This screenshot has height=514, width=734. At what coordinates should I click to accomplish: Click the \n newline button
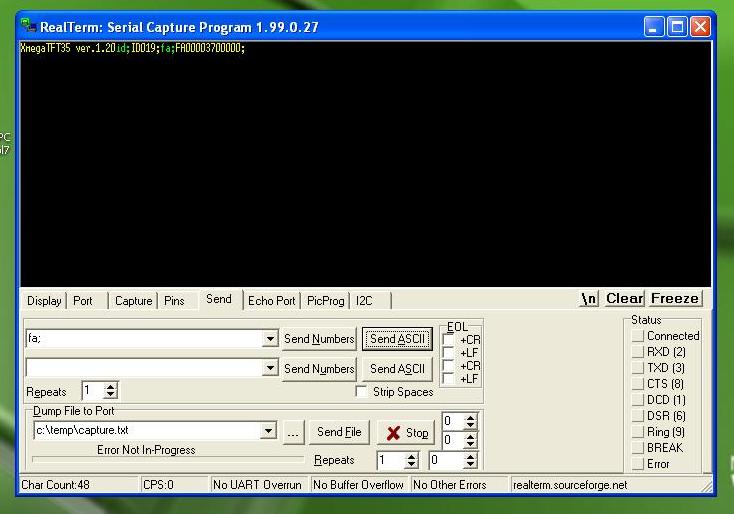(589, 299)
